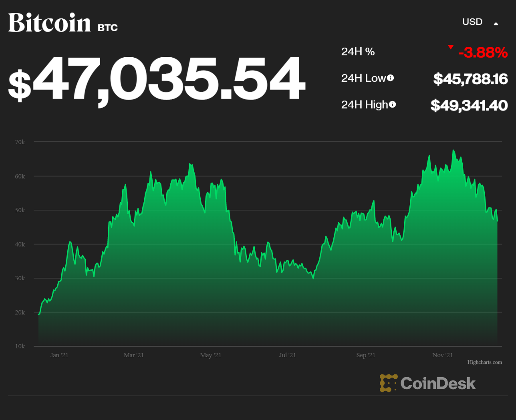Select the Jan '21 axis label
This screenshot has width=516, height=420.
[x=59, y=355]
